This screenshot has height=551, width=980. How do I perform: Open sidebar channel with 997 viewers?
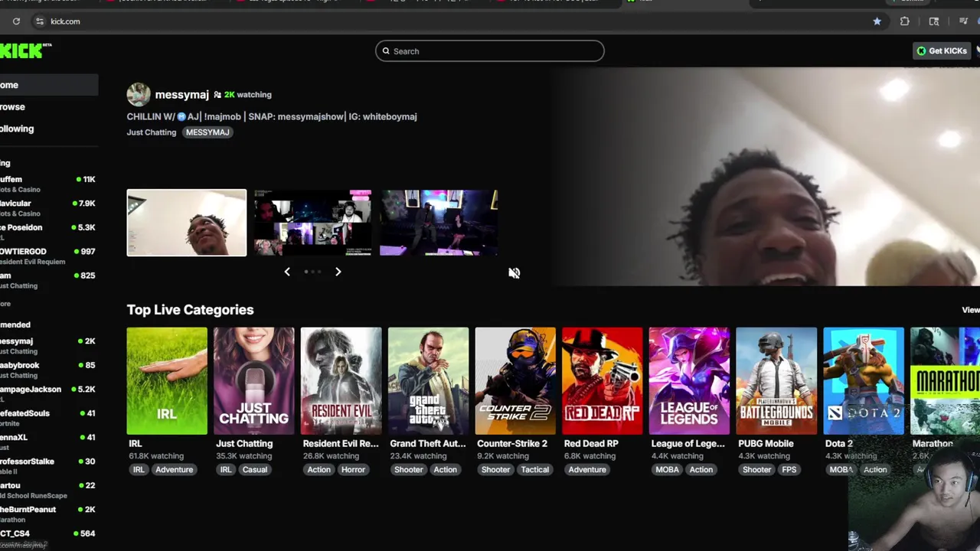point(49,256)
